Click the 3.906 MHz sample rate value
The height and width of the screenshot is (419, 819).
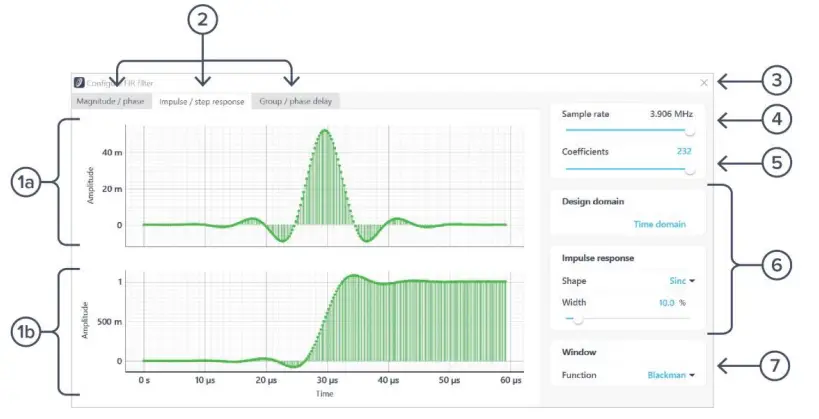point(671,114)
